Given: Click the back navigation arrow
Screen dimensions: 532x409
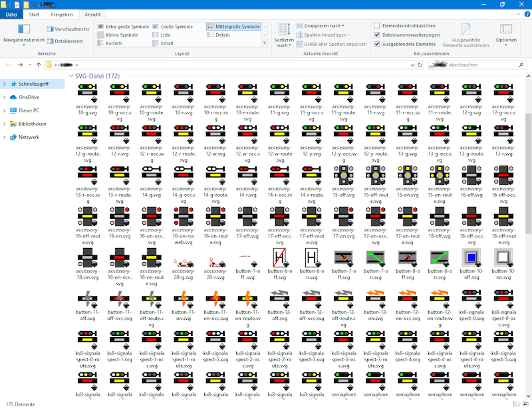Looking at the screenshot, I should (8, 65).
